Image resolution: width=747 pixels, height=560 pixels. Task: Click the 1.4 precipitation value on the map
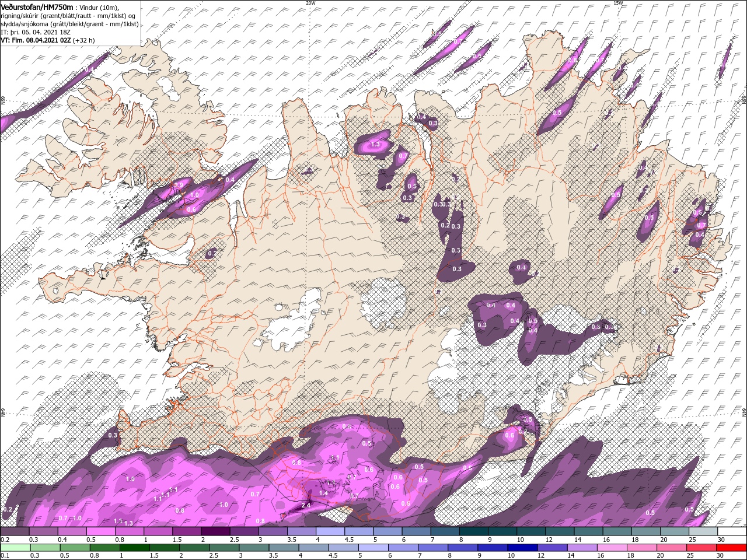coord(323,493)
